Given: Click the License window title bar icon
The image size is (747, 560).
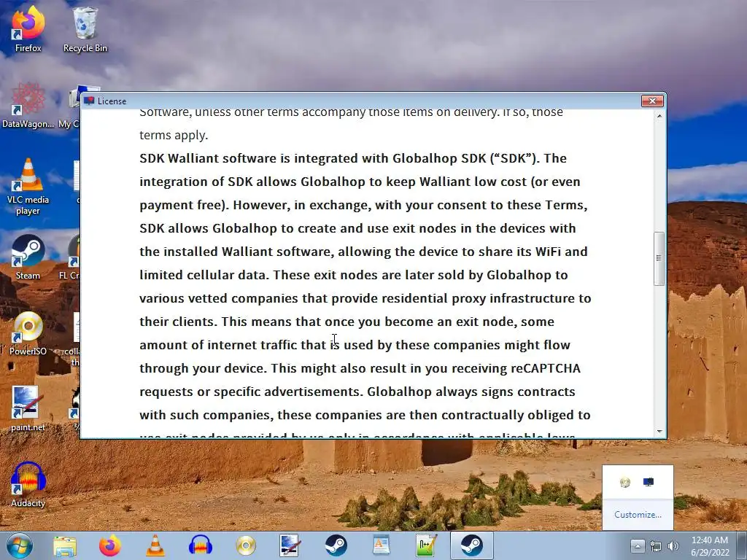Looking at the screenshot, I should [x=88, y=101].
